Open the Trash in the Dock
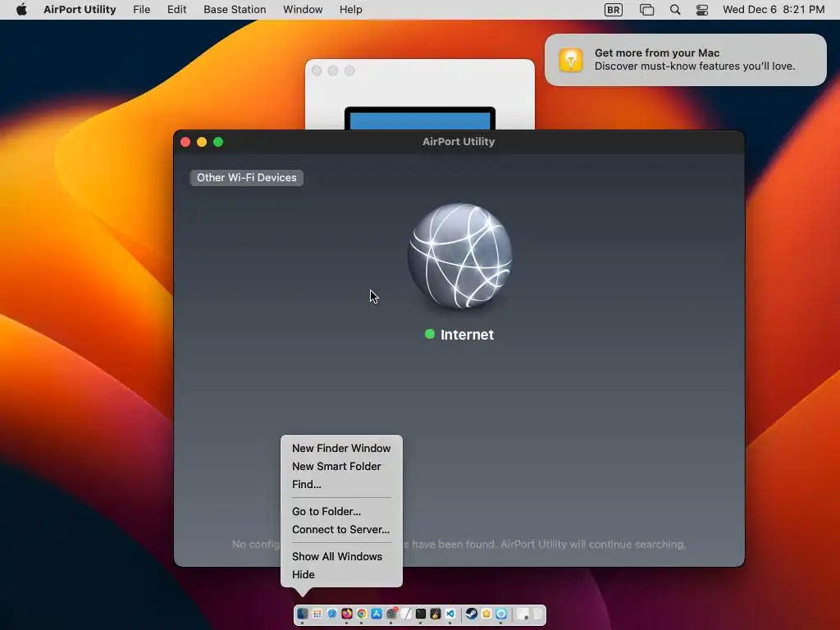This screenshot has width=840, height=630. tap(537, 614)
